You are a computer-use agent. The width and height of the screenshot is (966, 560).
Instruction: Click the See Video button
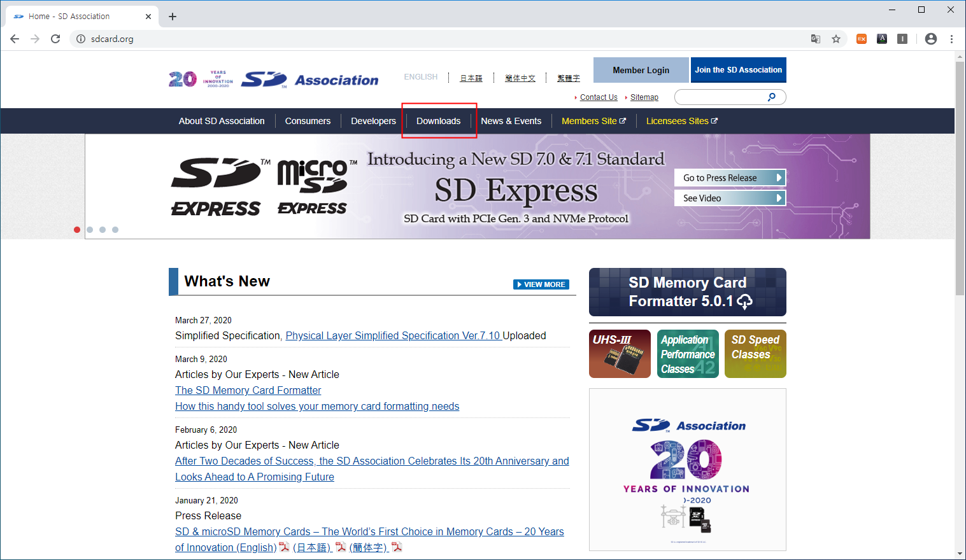(x=730, y=198)
